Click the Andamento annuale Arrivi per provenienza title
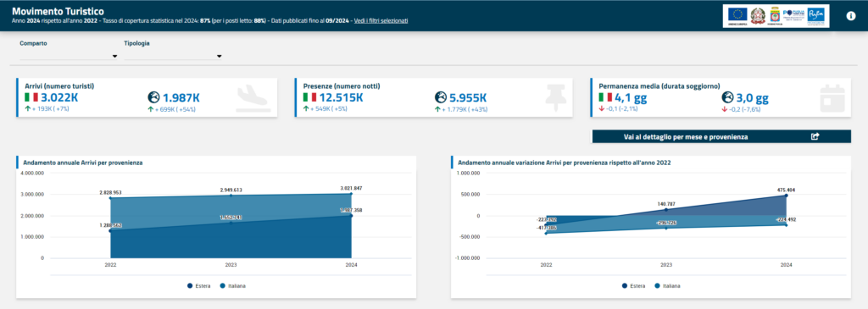The height and width of the screenshot is (309, 868). click(x=83, y=163)
